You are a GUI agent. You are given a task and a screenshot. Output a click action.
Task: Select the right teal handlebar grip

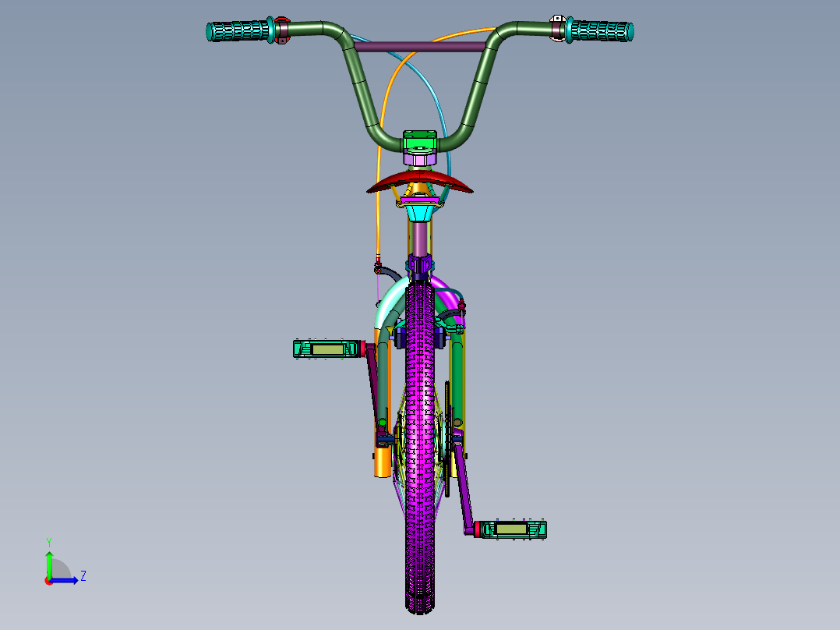point(599,30)
